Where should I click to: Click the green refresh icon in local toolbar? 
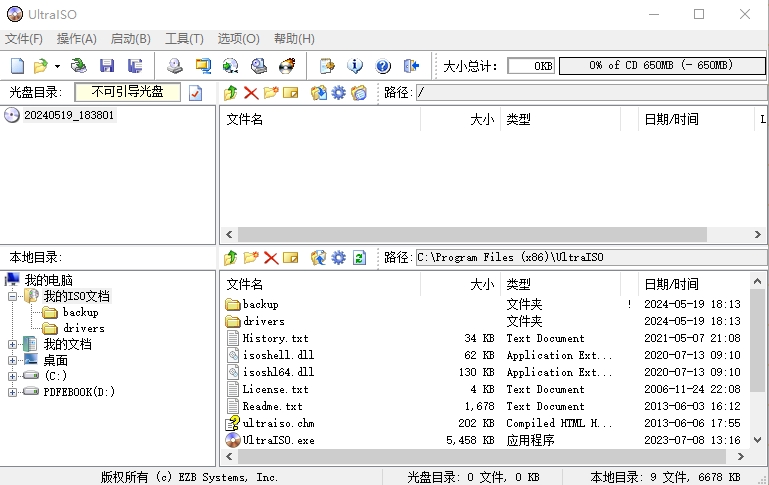[359, 257]
